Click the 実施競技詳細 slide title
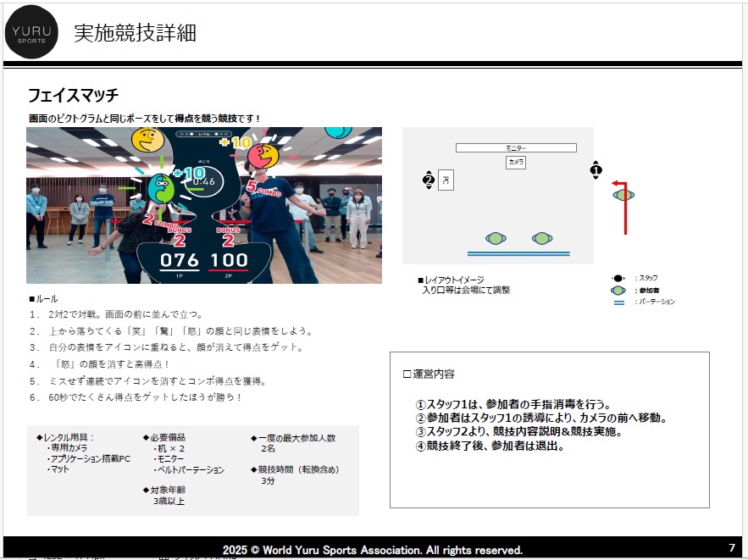This screenshot has height=560, width=748. (136, 33)
